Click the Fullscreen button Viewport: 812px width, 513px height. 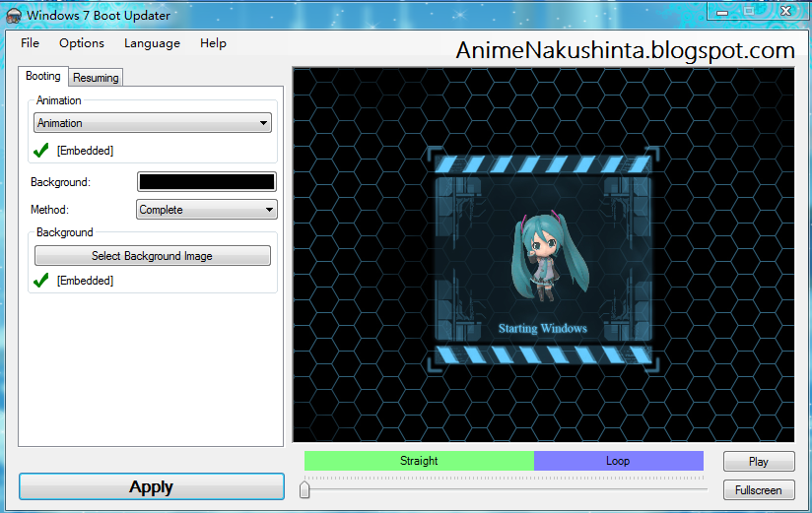point(759,490)
